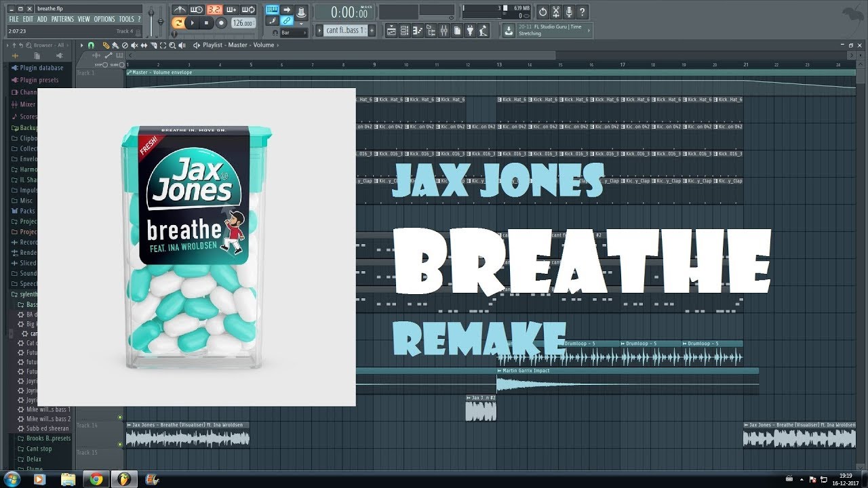Click the 'FL Studio Guru | Time Stretching' panel
Viewport: 868px width, 488px height.
pyautogui.click(x=555, y=30)
